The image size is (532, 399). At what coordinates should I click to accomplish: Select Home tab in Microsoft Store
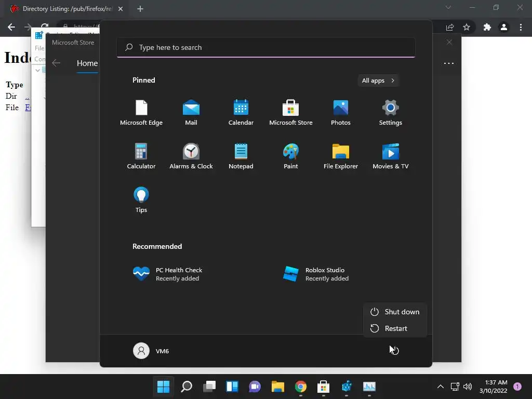[87, 63]
